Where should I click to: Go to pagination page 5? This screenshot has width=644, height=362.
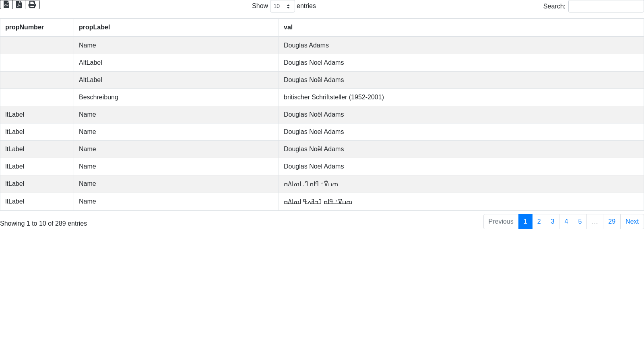tap(580, 222)
